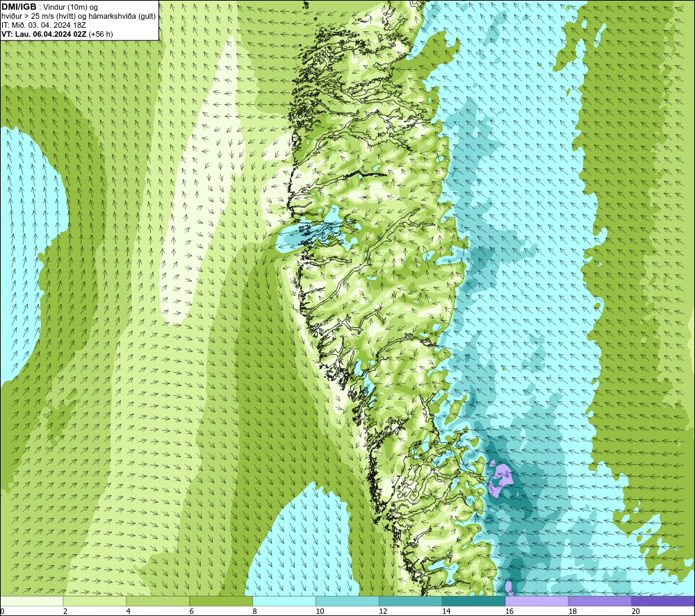This screenshot has height=616, width=695.
Task: Click the 2–4 m/s light green legend swatch
Action: tap(95, 601)
